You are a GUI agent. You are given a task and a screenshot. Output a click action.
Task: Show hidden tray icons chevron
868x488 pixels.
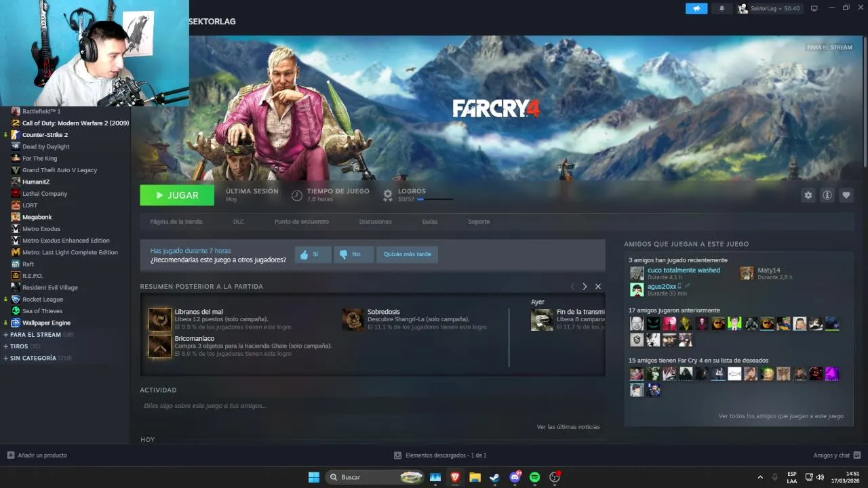tap(759, 477)
